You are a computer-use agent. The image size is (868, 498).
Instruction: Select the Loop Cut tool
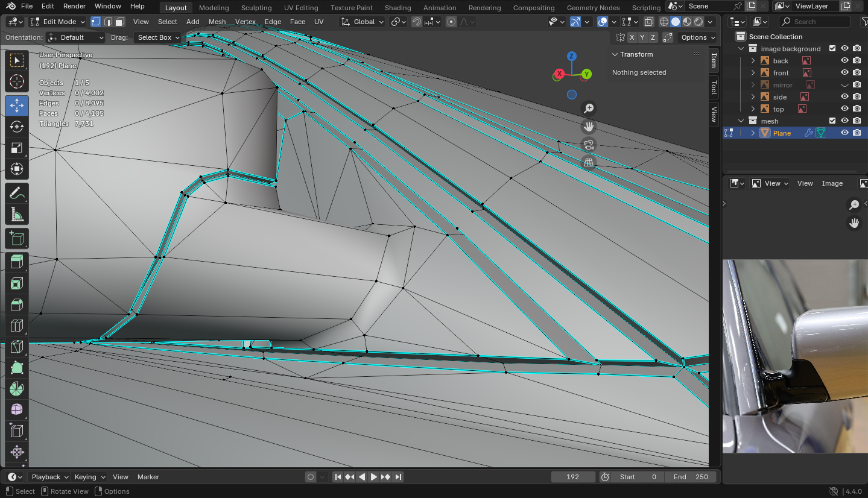tap(17, 325)
